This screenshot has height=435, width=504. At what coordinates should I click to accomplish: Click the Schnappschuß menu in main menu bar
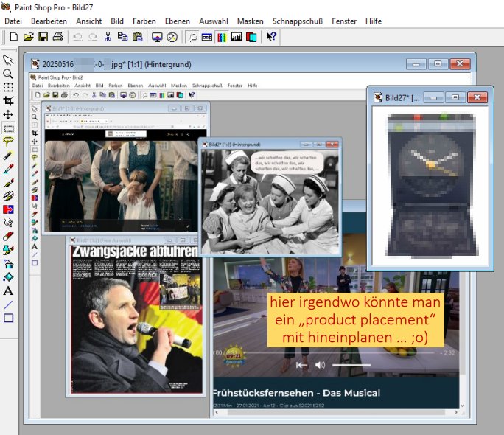[x=298, y=21]
